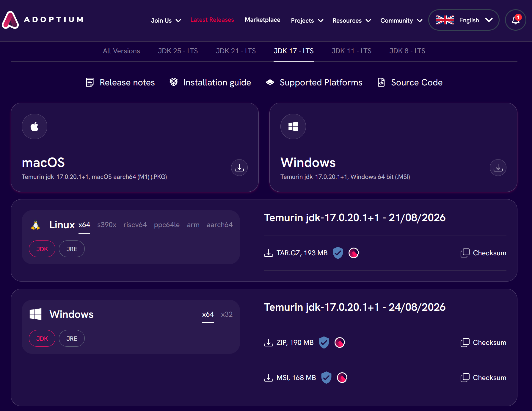
Task: Click shield verification icon beside TAR.GZ
Action: (x=338, y=253)
